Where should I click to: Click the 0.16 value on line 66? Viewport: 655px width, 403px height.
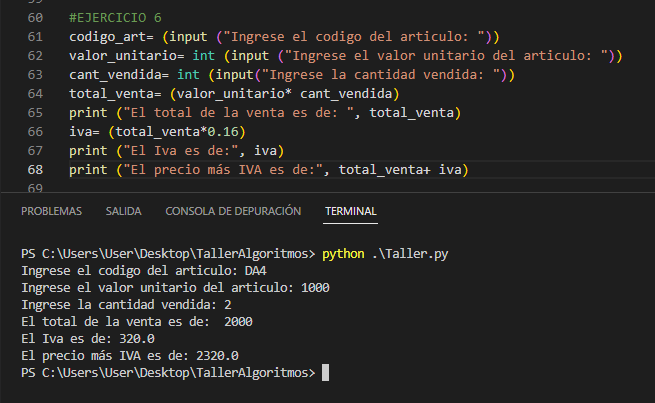click(x=223, y=132)
